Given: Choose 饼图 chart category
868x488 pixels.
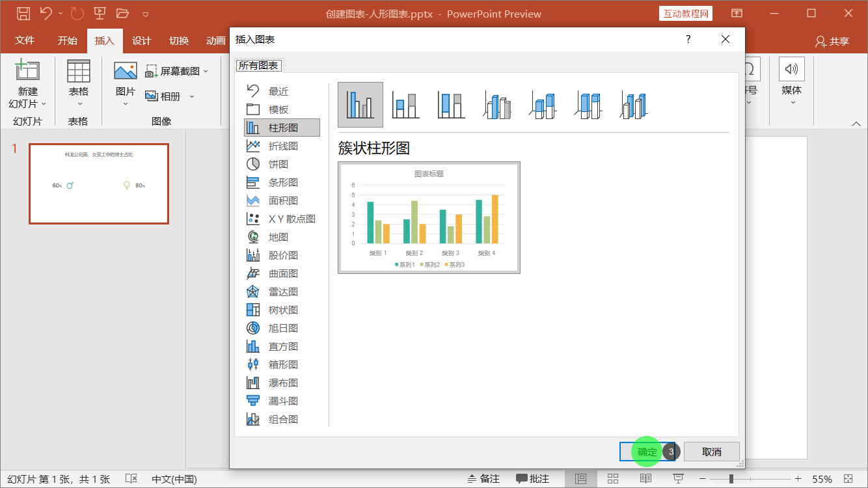Looking at the screenshot, I should point(282,164).
